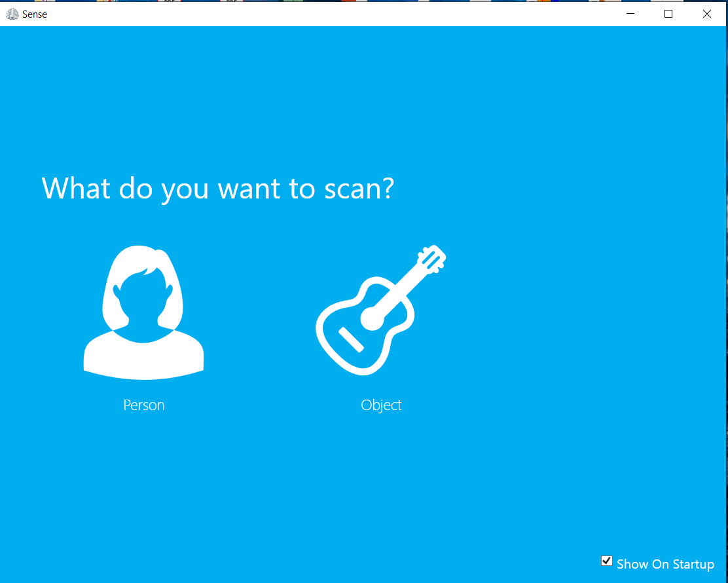Select the Object label text
This screenshot has height=583, width=728.
click(381, 405)
